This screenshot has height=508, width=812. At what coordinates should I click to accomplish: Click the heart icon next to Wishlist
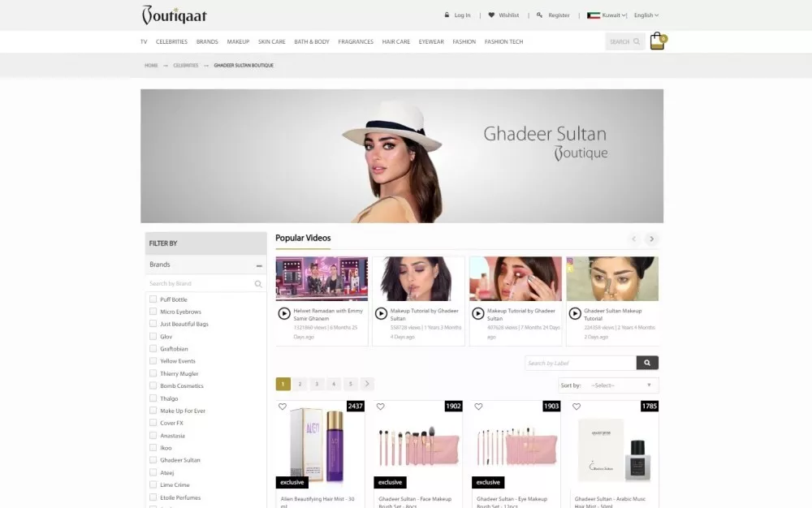[491, 15]
